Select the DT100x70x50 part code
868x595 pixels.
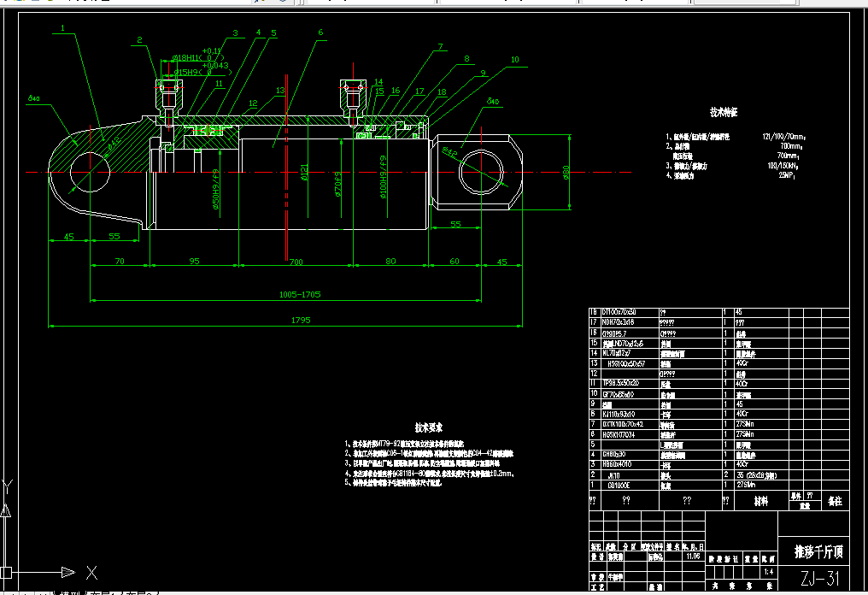619,312
